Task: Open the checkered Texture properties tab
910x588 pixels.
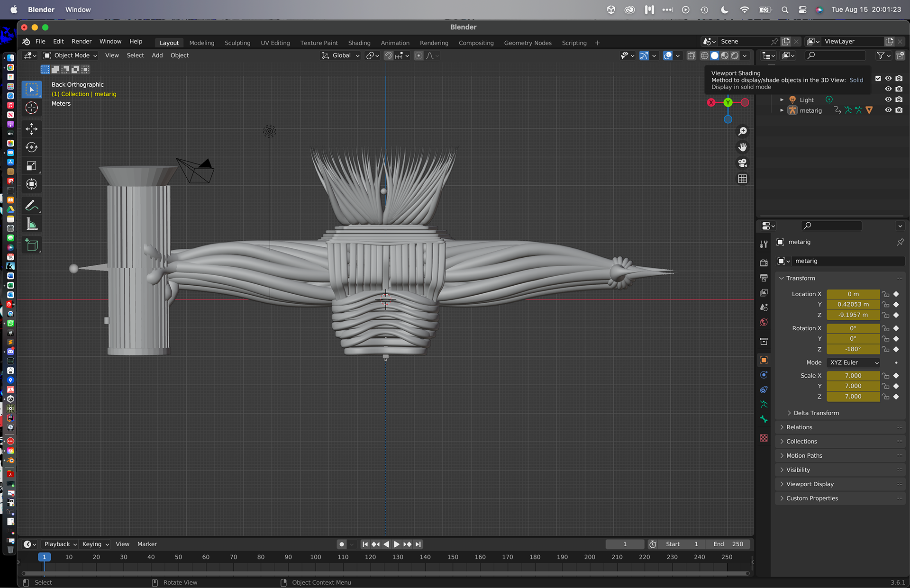Action: coord(764,438)
